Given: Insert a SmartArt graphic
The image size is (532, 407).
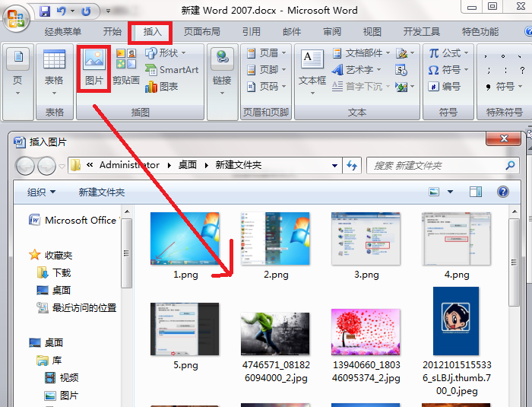Looking at the screenshot, I should point(172,70).
